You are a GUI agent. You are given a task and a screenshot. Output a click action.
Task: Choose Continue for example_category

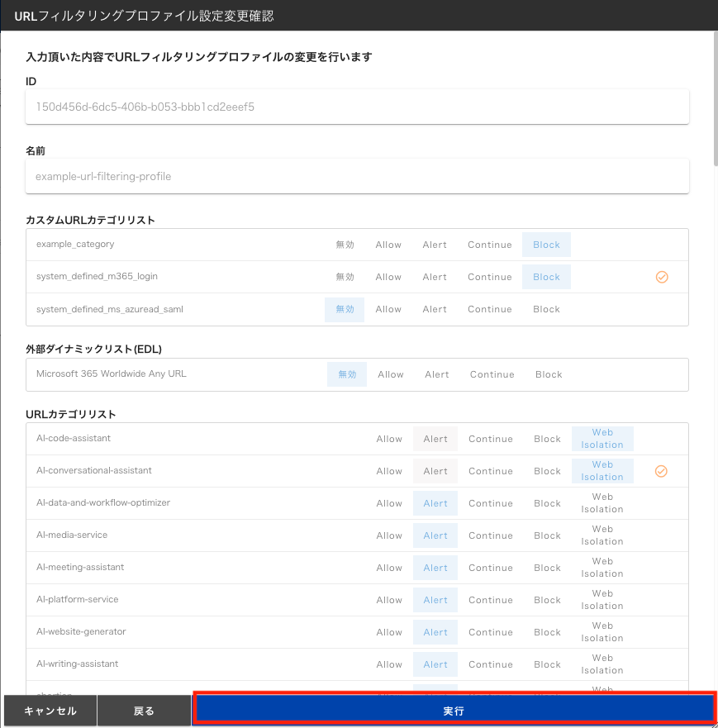tap(490, 245)
